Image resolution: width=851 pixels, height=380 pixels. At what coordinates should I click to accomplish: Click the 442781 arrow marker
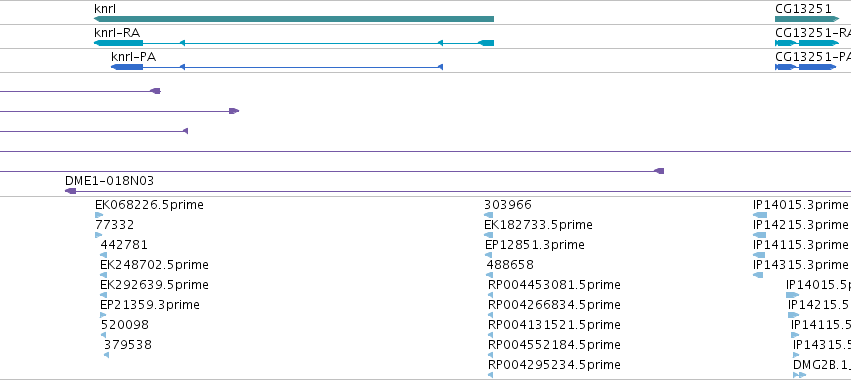click(x=104, y=255)
